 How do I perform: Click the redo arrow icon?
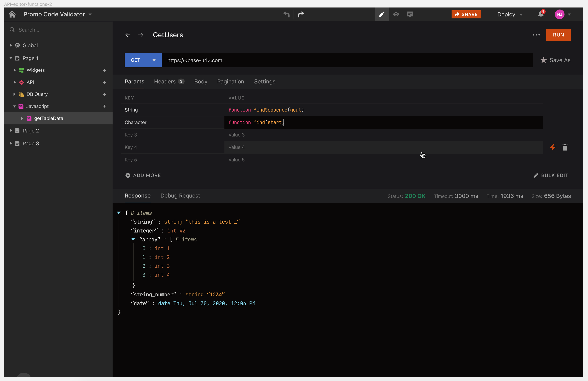click(301, 14)
